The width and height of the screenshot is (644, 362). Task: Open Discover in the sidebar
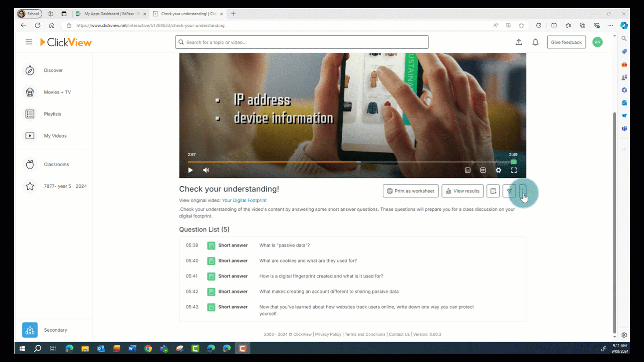coord(54,70)
